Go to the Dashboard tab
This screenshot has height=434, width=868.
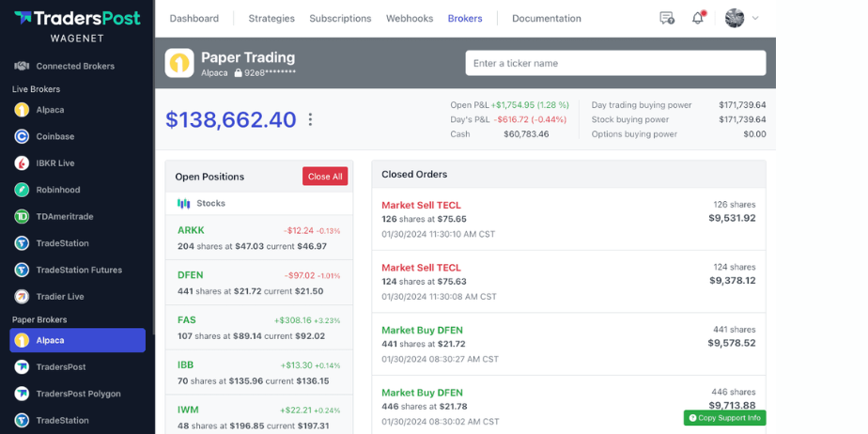tap(194, 18)
